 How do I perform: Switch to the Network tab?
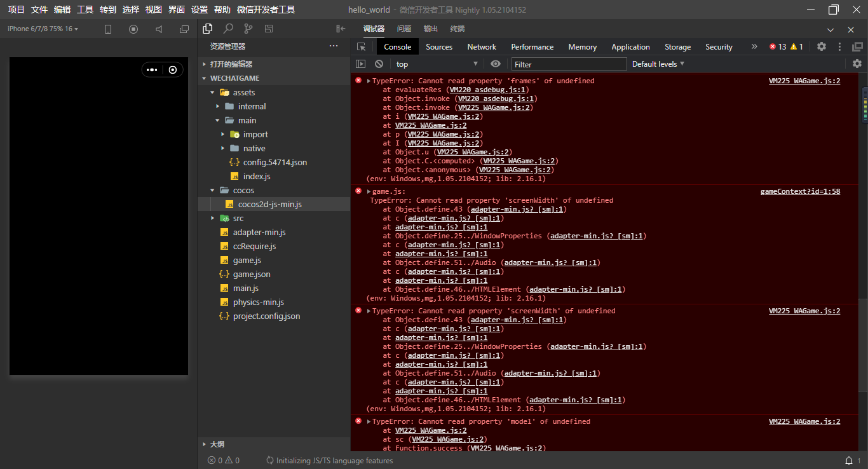482,47
